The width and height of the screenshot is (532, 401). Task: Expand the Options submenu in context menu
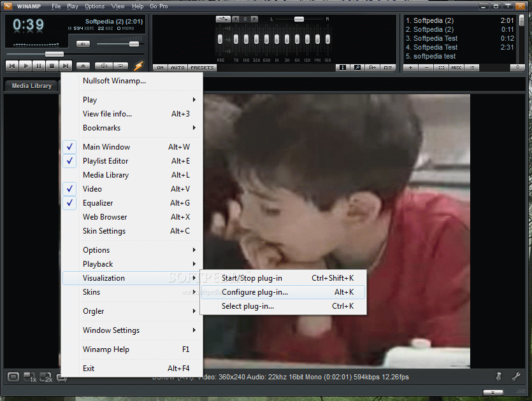tap(133, 250)
